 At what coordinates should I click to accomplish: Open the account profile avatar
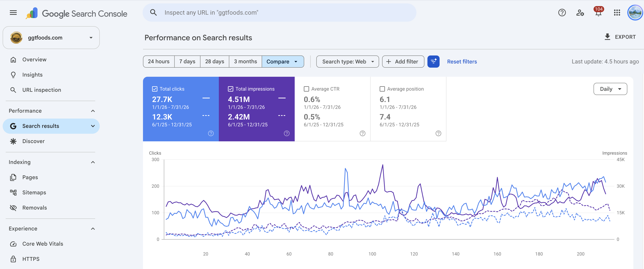635,13
